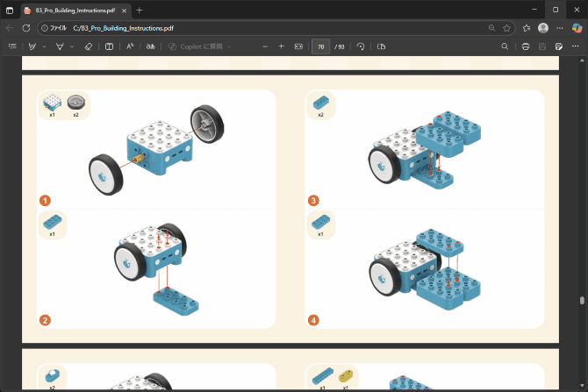This screenshot has width=588, height=392.
Task: Select the highlight tool in PDF toolbar
Action: point(32,46)
